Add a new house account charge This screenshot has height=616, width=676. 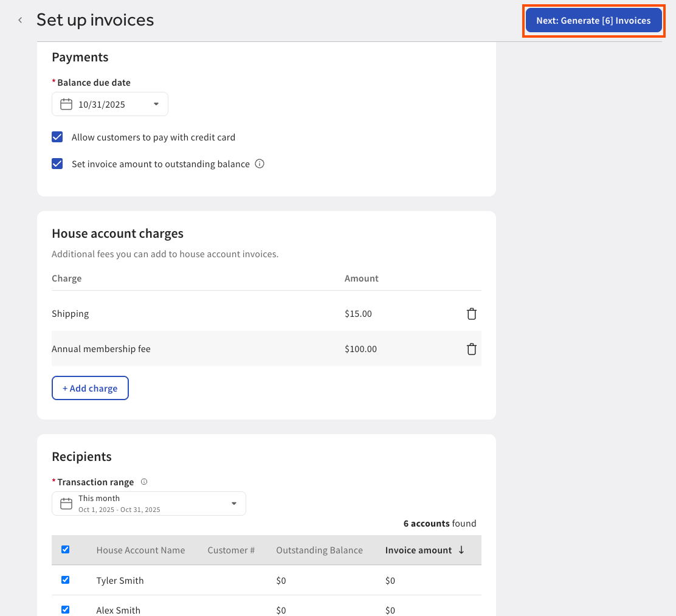(90, 387)
